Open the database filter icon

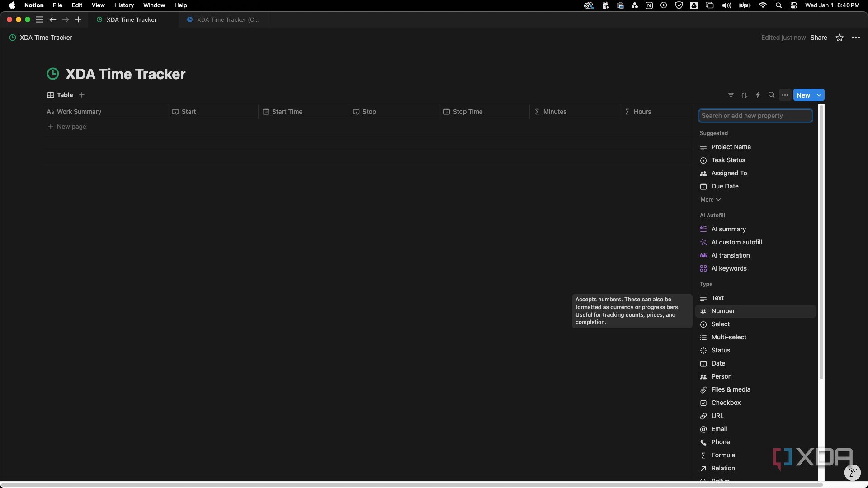[731, 95]
